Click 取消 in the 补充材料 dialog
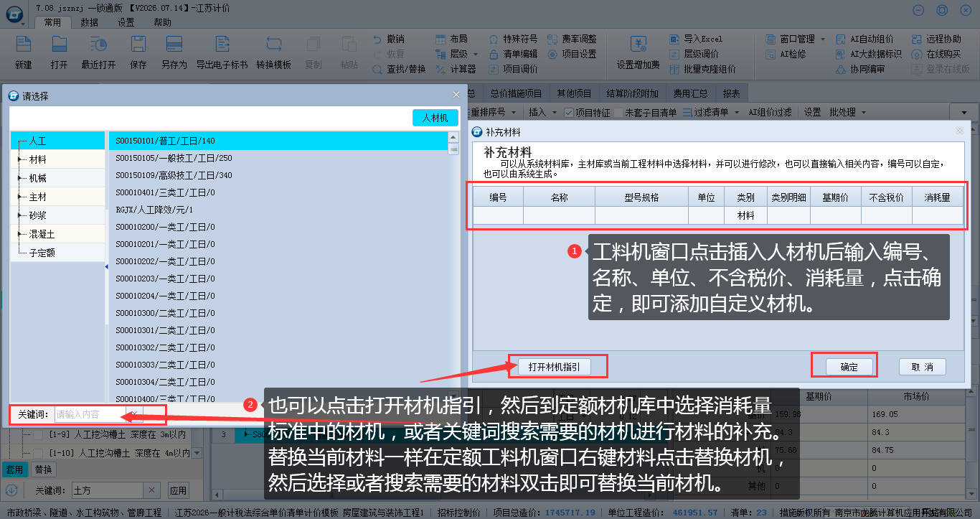This screenshot has height=519, width=980. coord(923,367)
